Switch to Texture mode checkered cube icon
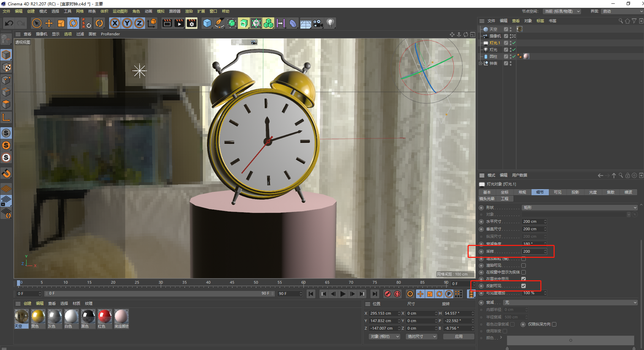 pos(6,67)
